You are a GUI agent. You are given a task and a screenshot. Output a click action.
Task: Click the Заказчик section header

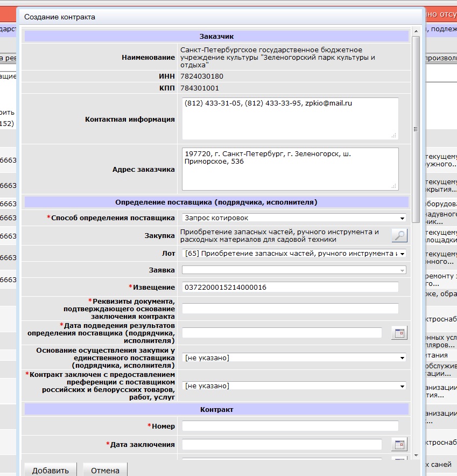pyautogui.click(x=216, y=37)
